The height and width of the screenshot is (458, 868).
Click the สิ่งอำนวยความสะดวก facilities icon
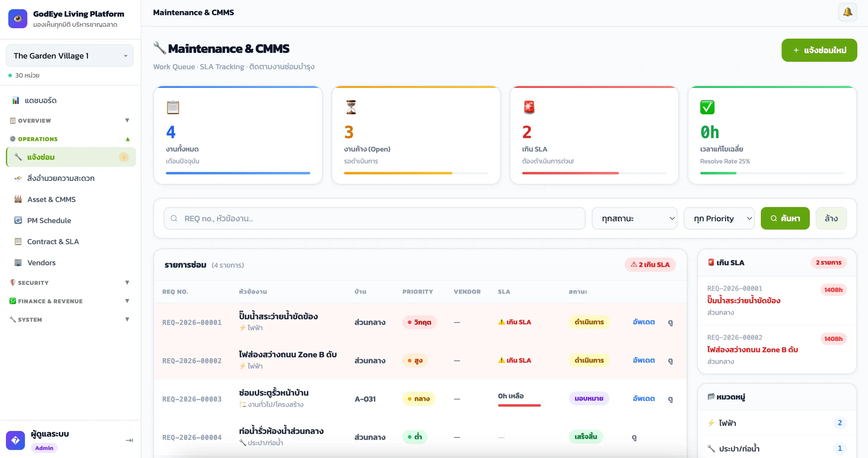click(18, 178)
